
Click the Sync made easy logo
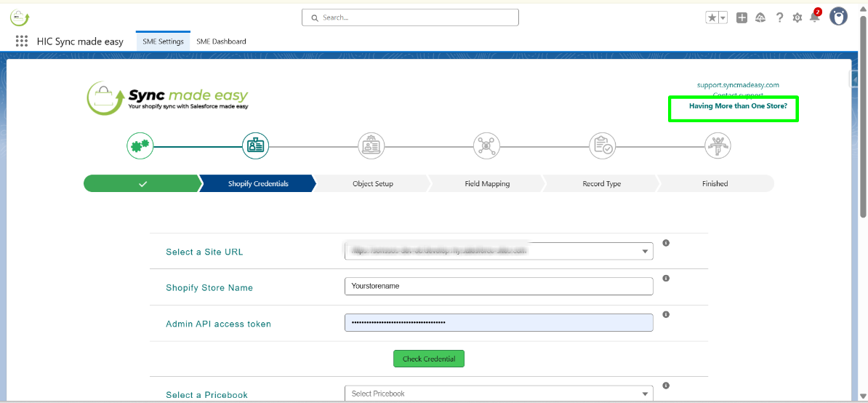coord(168,98)
